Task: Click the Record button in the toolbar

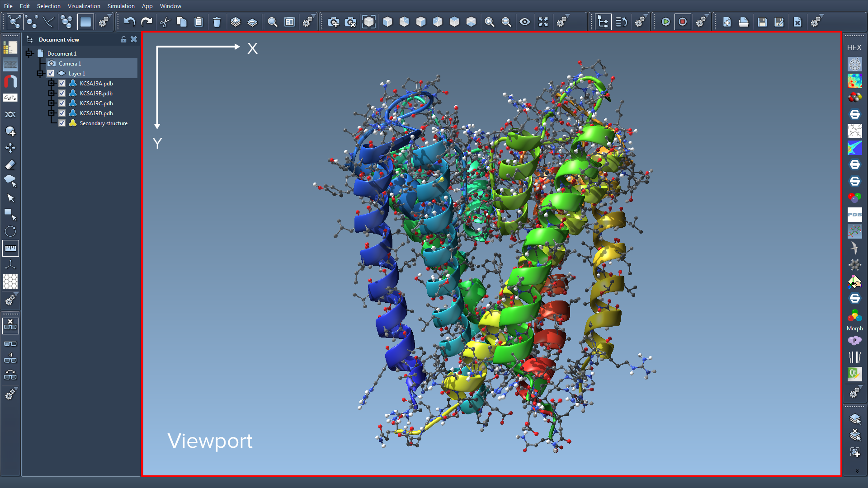Action: 683,21
